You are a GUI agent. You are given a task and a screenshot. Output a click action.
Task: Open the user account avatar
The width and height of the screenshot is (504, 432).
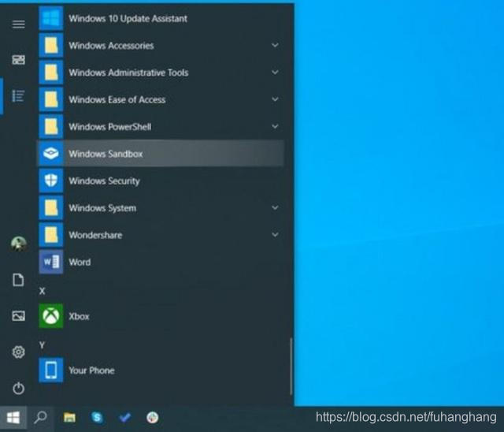[x=18, y=244]
